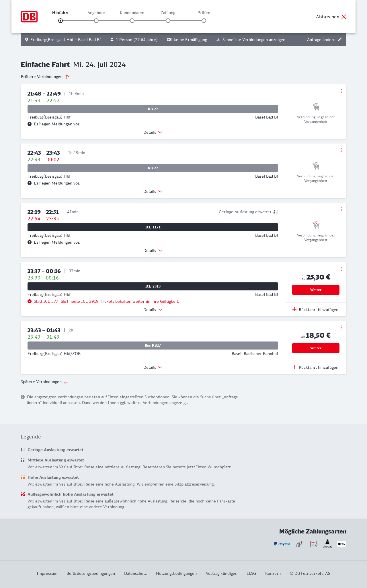The image size is (367, 588).
Task: Show later connections (Spätere Verbindungen)
Action: point(44,382)
